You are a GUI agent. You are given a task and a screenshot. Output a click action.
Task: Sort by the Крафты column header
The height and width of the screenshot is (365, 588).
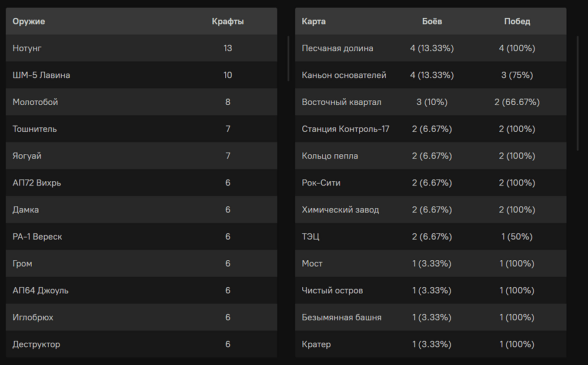pyautogui.click(x=228, y=21)
